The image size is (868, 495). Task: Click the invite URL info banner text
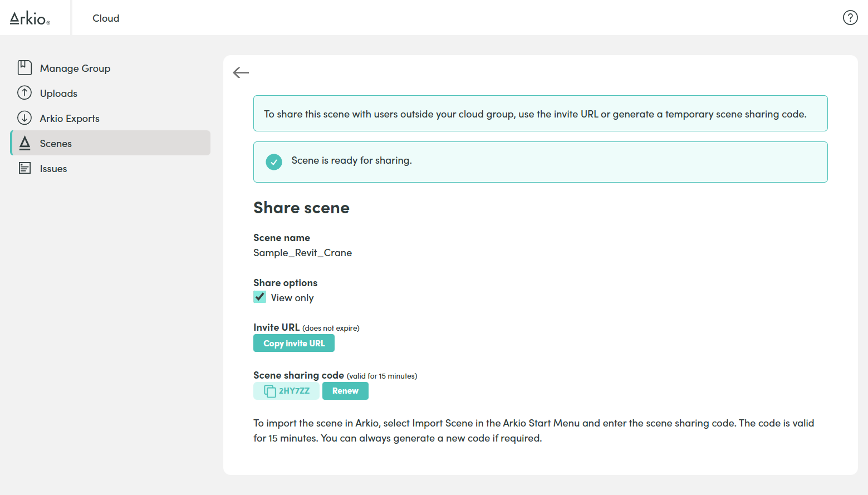pos(535,114)
